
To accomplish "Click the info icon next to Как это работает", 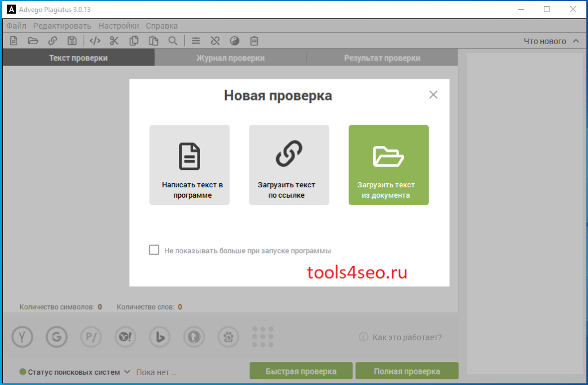I will coord(363,337).
